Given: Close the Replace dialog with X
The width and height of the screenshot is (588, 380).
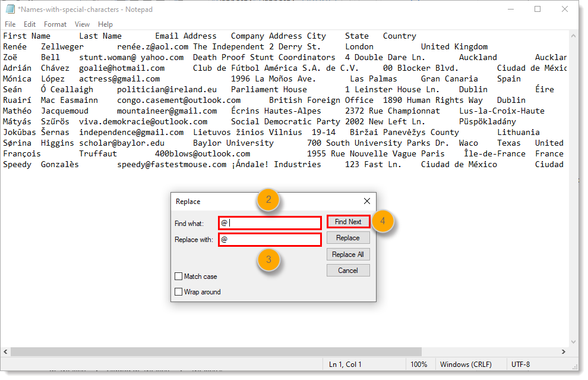Looking at the screenshot, I should (366, 202).
